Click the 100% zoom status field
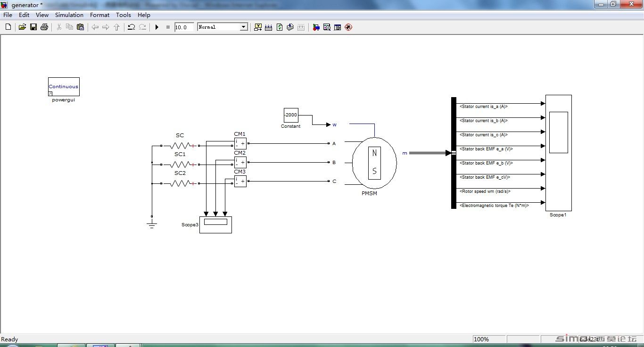 pos(489,339)
